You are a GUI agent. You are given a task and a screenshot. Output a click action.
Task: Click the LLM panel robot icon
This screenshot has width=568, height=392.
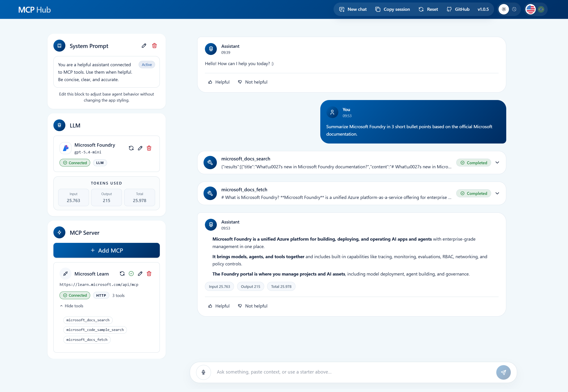click(60, 125)
